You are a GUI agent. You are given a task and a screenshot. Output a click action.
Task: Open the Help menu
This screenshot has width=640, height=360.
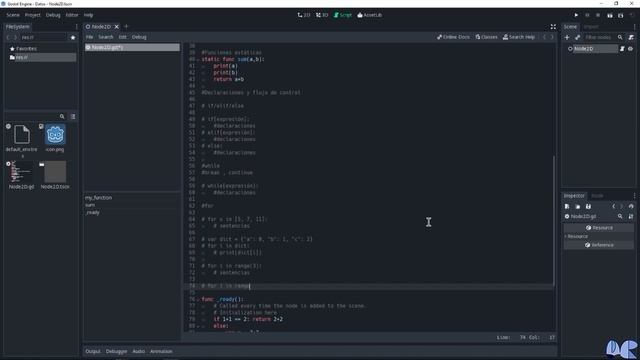[x=89, y=15]
